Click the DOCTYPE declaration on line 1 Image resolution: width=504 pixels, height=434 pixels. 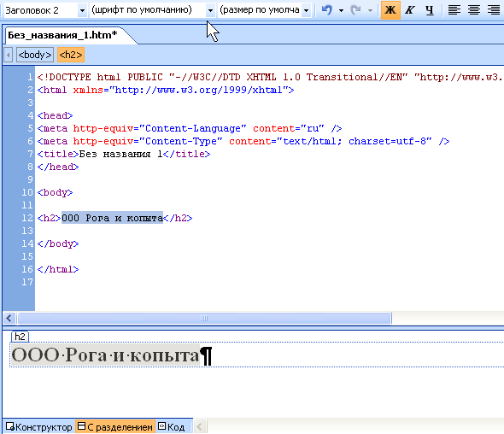269,77
